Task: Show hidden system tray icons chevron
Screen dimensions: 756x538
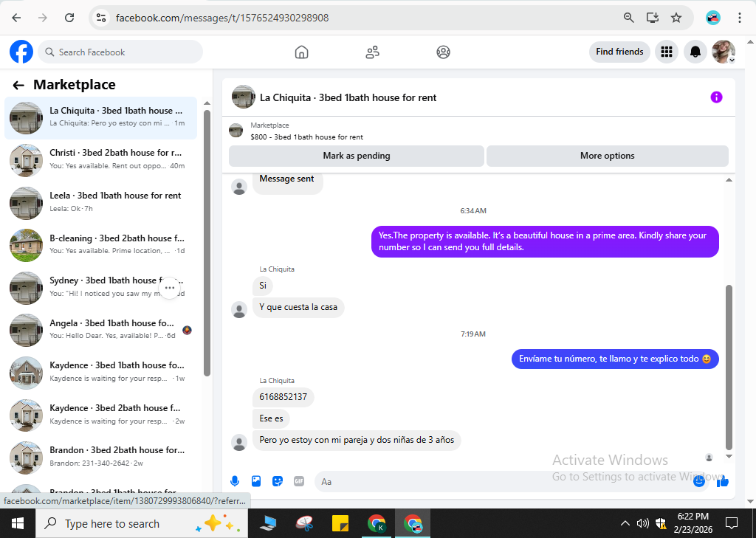Action: tap(625, 523)
